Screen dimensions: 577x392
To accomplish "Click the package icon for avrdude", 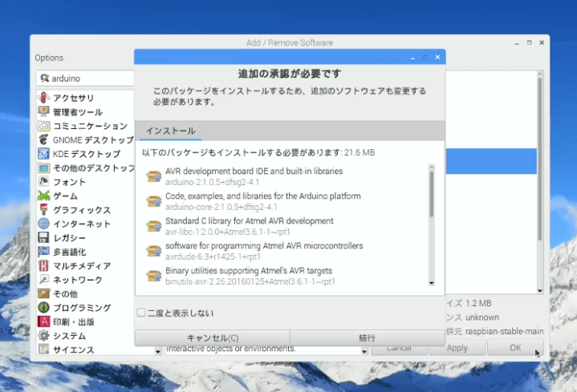I will [154, 251].
